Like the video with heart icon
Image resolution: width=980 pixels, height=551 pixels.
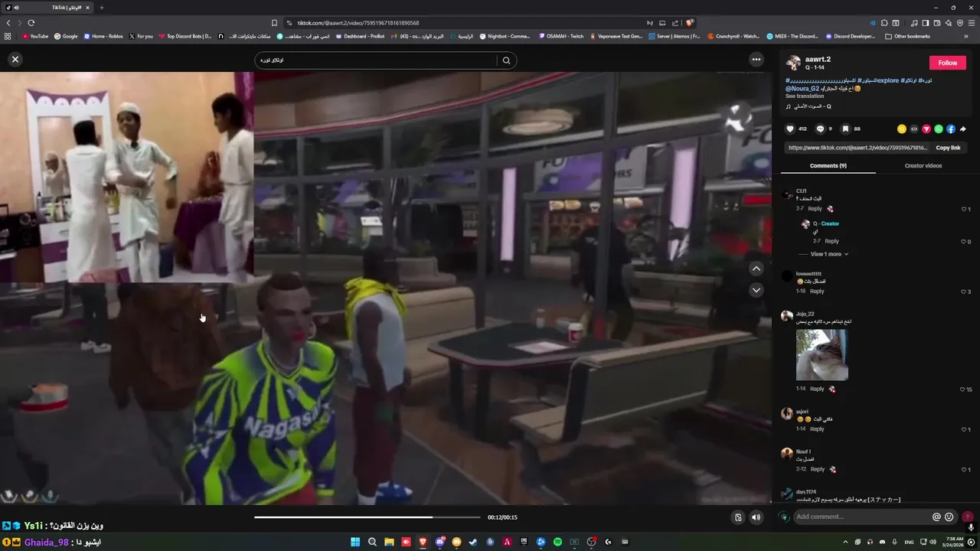(791, 129)
